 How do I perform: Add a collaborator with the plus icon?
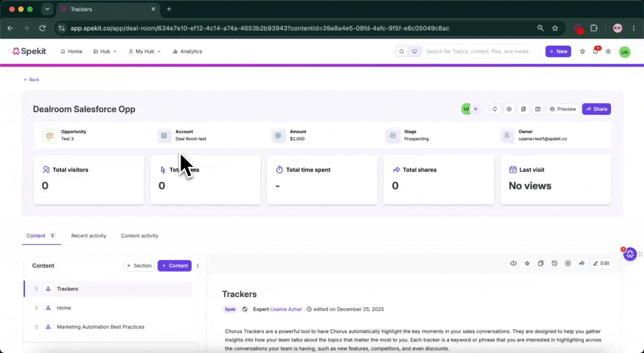(x=476, y=109)
